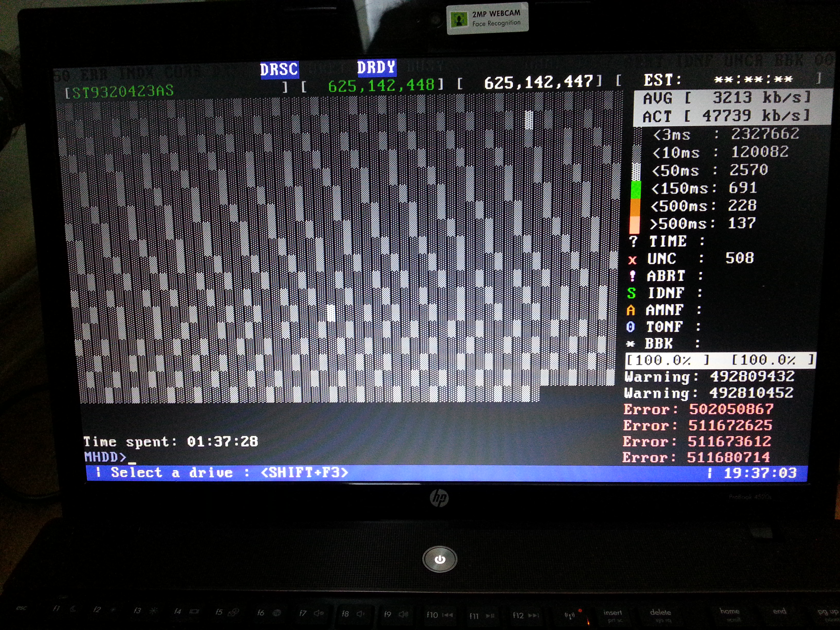Click the red ! ABRT legend symbol

pos(632,276)
